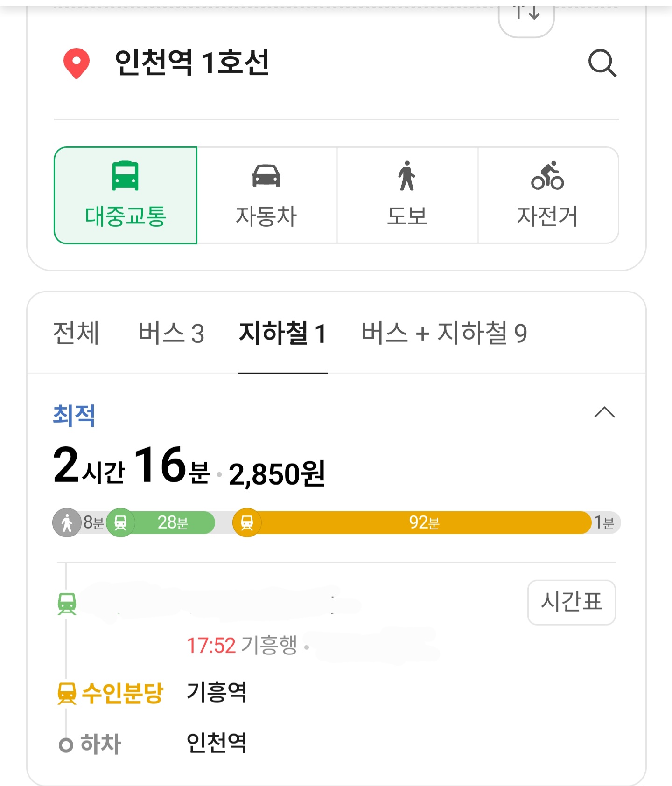
Task: Tap the green train icon in route details
Action: (x=67, y=603)
